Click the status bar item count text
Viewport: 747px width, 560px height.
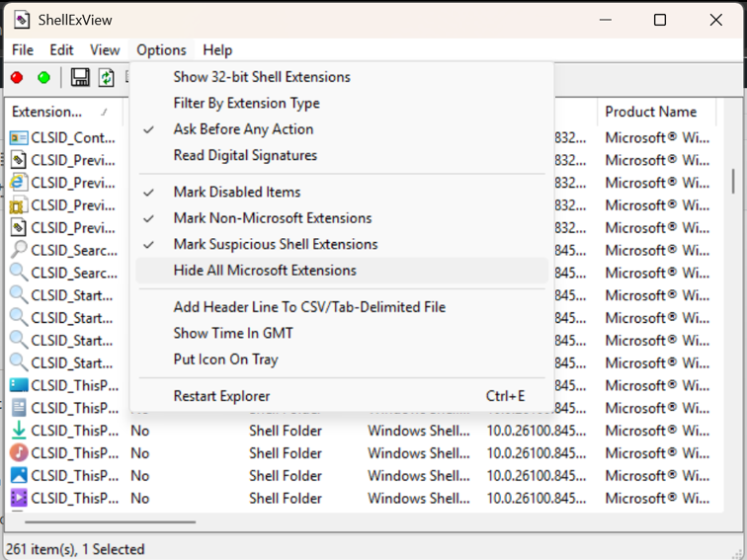[75, 549]
